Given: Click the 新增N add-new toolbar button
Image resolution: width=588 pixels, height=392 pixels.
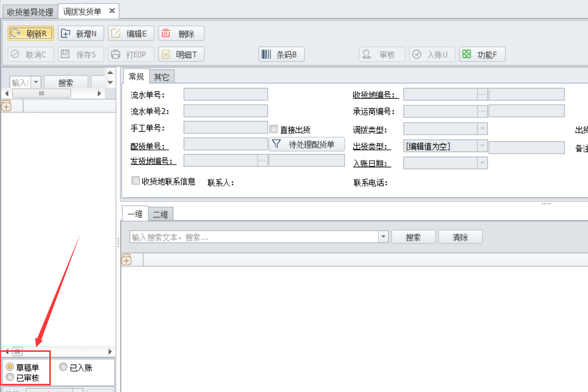Looking at the screenshot, I should tap(81, 34).
